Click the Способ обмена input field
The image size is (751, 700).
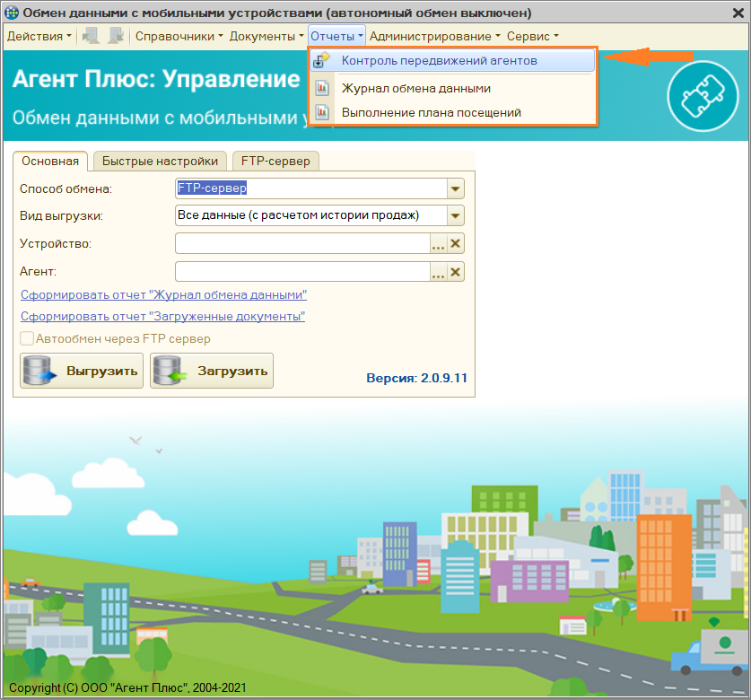[311, 188]
